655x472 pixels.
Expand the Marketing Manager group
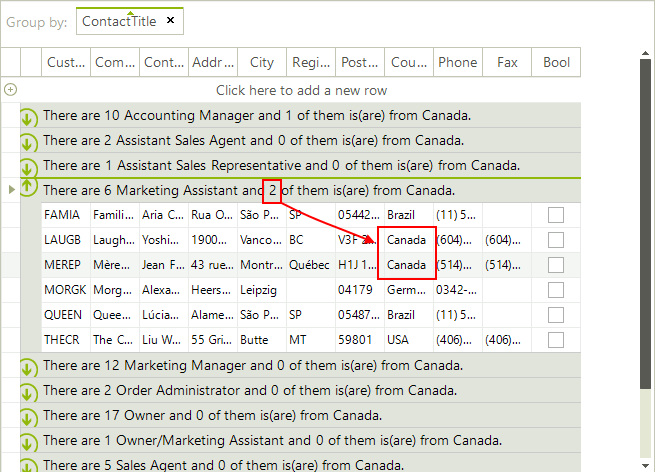click(x=28, y=368)
